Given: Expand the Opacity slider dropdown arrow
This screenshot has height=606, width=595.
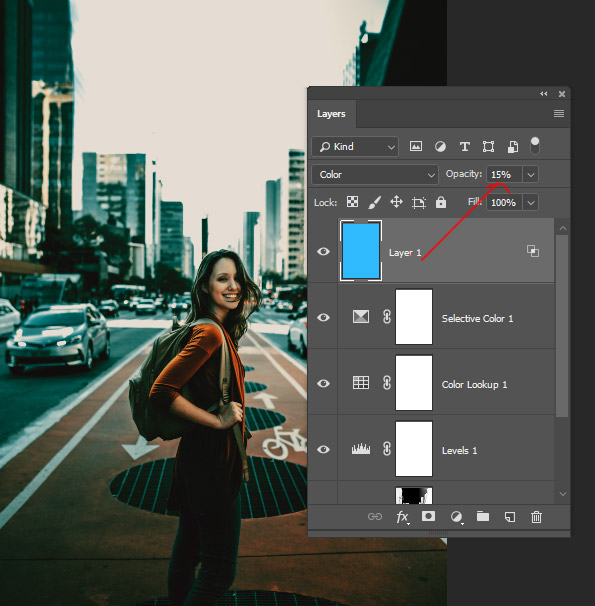Looking at the screenshot, I should pyautogui.click(x=530, y=175).
